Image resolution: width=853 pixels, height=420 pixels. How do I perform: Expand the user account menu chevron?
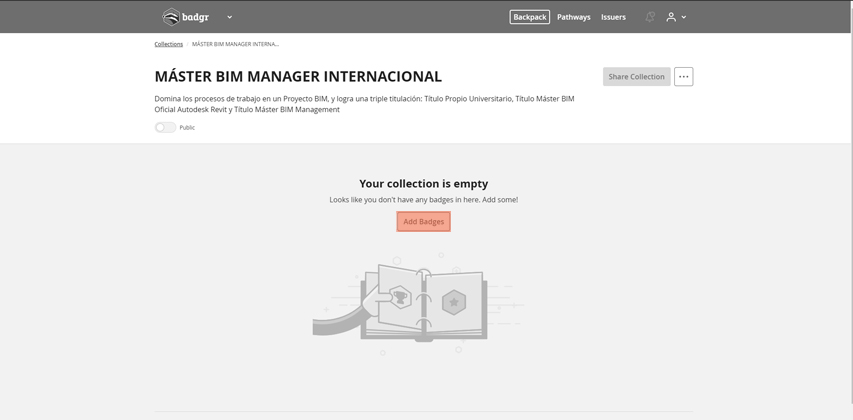click(x=684, y=17)
